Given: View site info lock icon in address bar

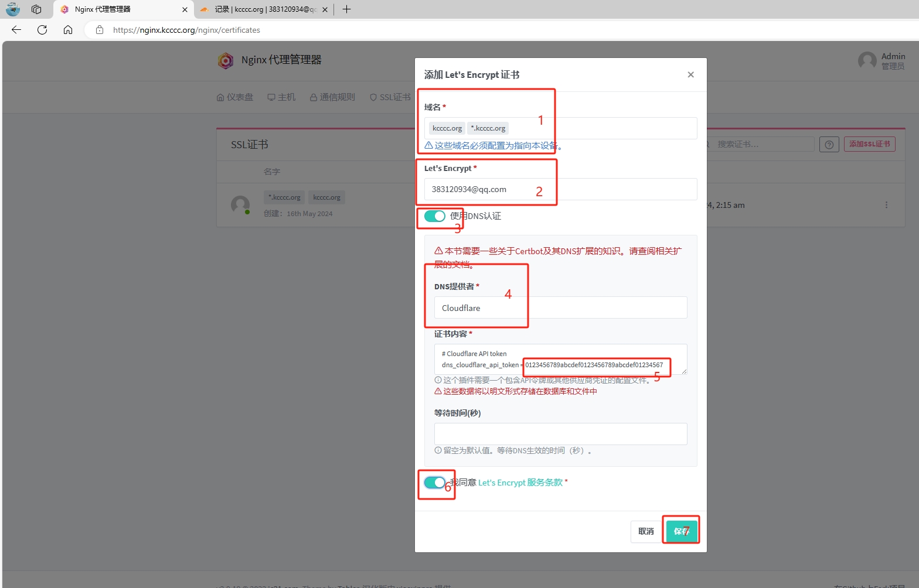Looking at the screenshot, I should point(100,30).
